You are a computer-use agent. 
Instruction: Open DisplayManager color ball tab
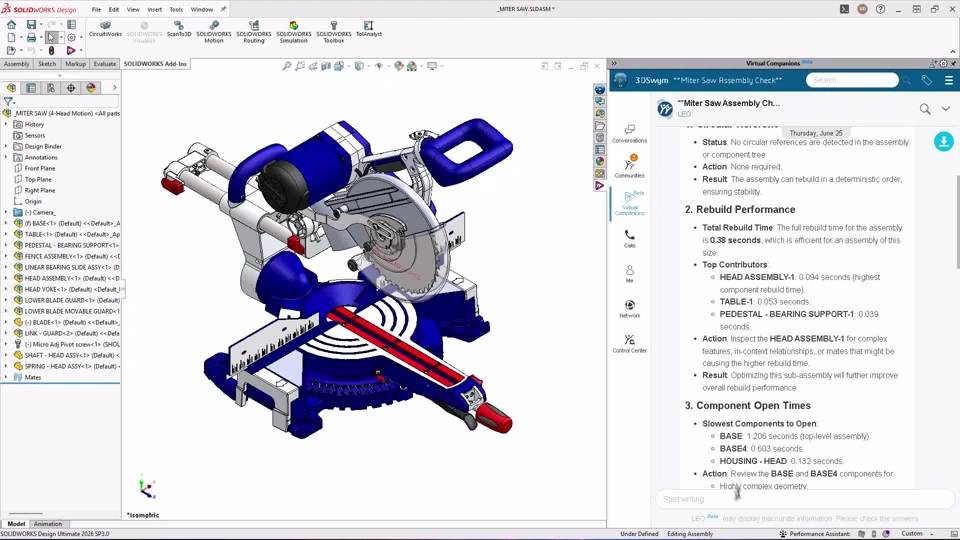pos(91,88)
